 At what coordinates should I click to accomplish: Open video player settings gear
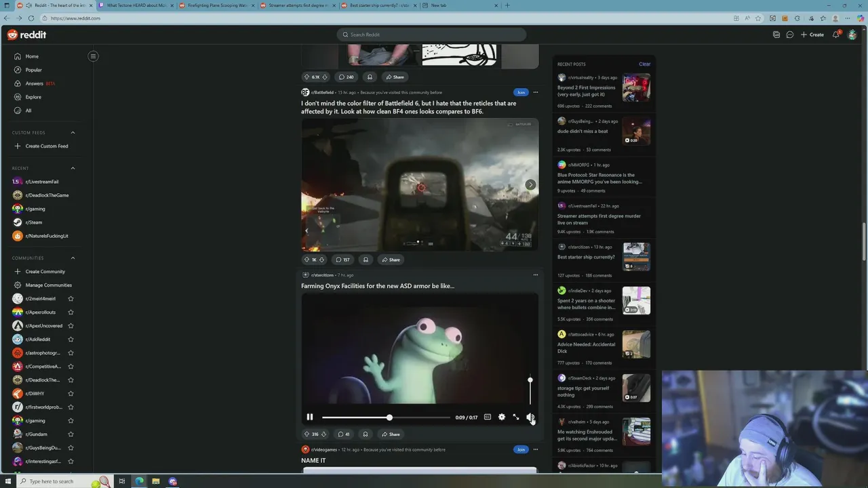click(502, 417)
